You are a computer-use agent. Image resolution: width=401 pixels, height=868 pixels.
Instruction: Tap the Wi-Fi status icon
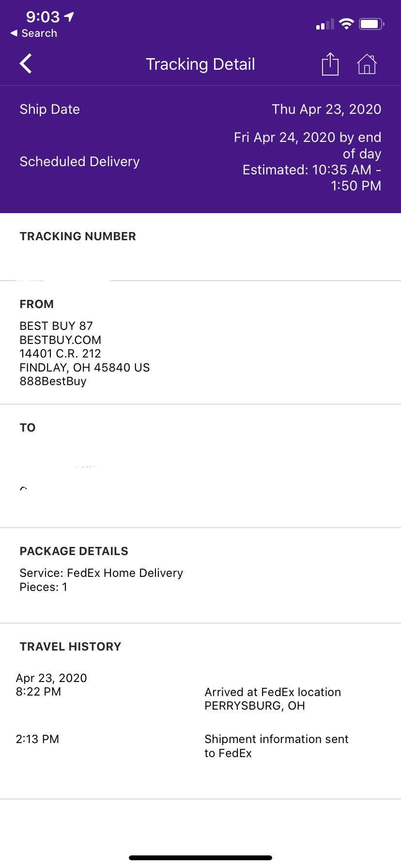(346, 24)
